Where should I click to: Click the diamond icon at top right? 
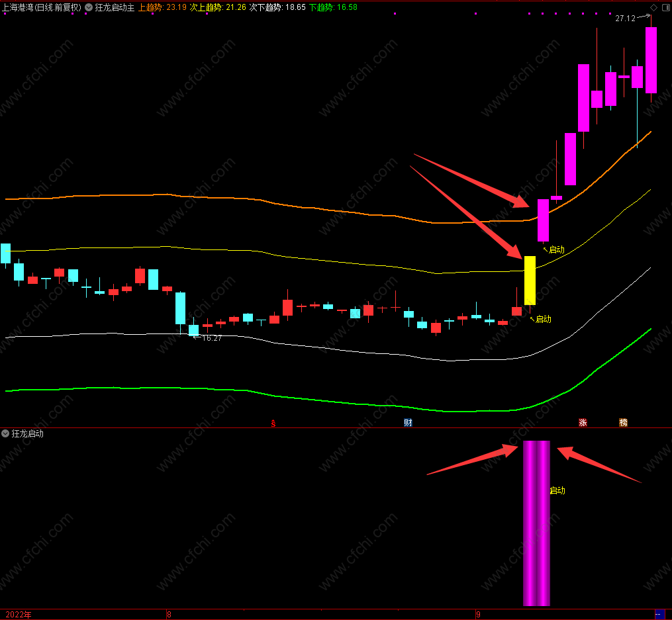coord(653,7)
